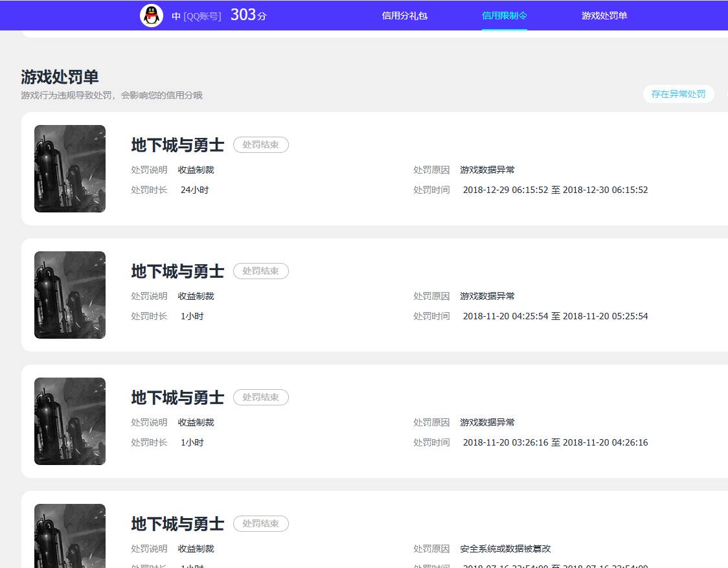Click the 游戏处罚单 section heading
728x568 pixels.
pos(60,77)
